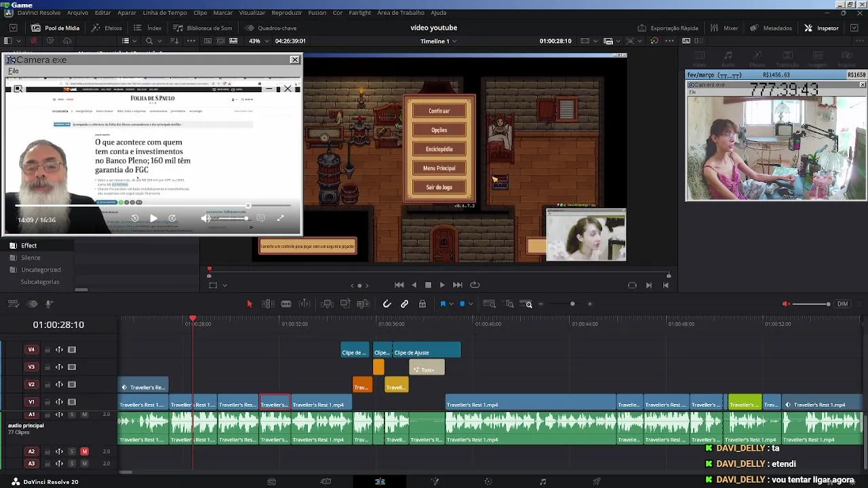Click the full extent zoom icon

click(490, 304)
